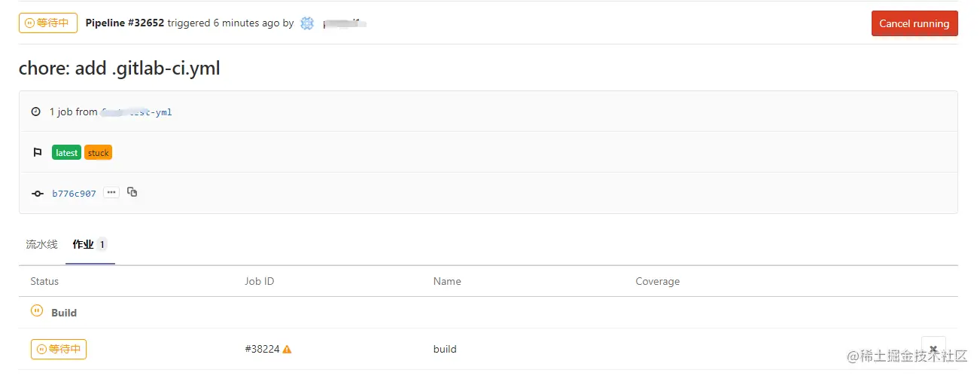This screenshot has width=980, height=376.
Task: Copy the commit SHA with the clipboard icon
Action: coord(132,192)
